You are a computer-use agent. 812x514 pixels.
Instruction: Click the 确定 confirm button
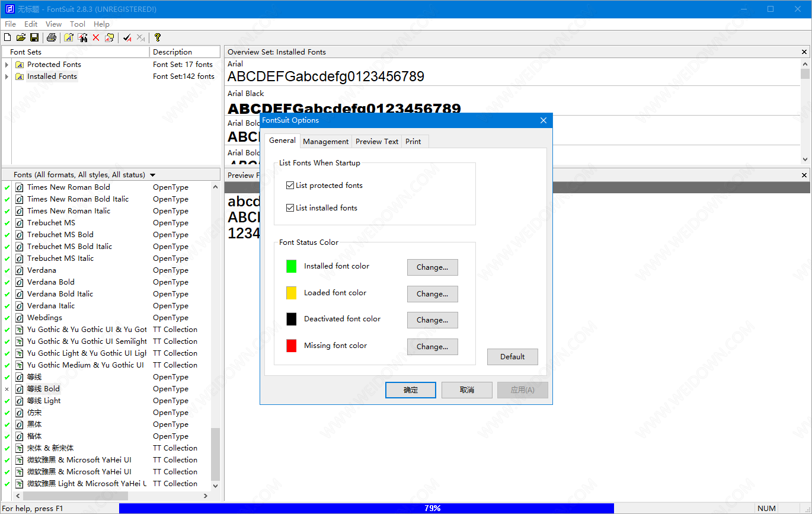[411, 390]
